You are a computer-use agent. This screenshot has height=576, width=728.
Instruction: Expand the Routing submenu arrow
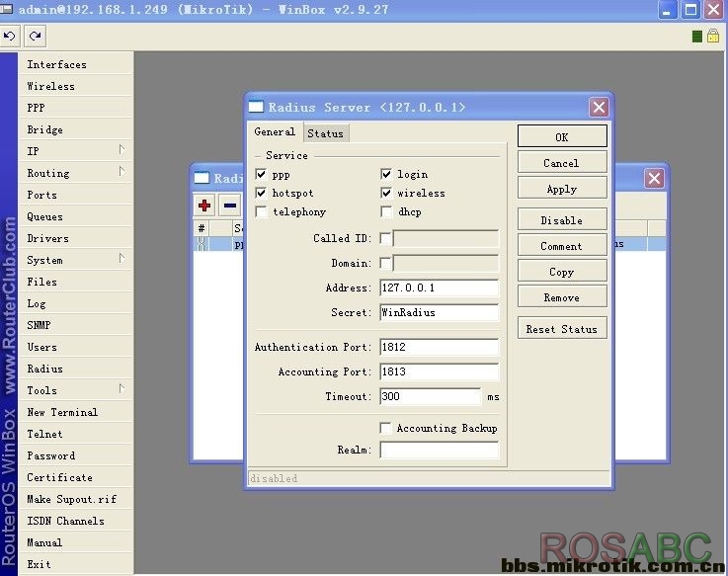[121, 171]
